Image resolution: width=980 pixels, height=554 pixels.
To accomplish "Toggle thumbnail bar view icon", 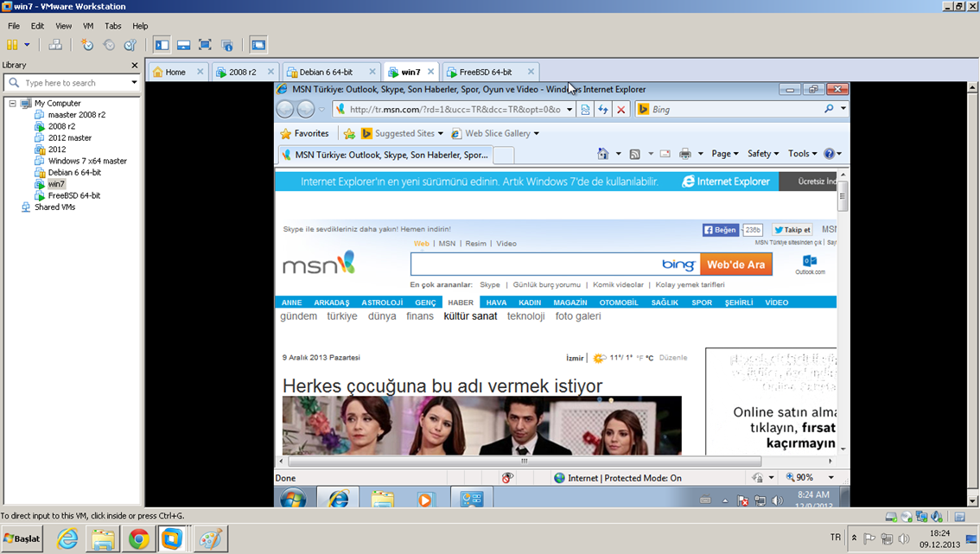I will point(184,45).
